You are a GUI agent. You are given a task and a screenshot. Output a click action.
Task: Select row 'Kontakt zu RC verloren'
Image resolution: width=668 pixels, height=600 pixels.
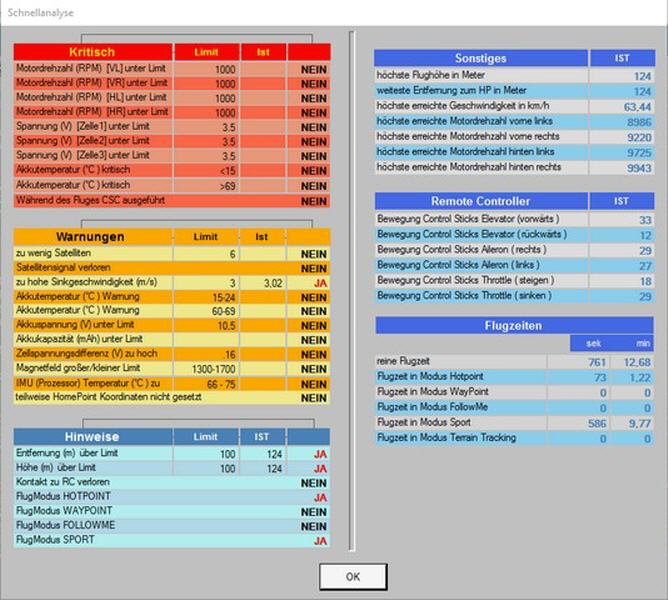tap(172, 482)
